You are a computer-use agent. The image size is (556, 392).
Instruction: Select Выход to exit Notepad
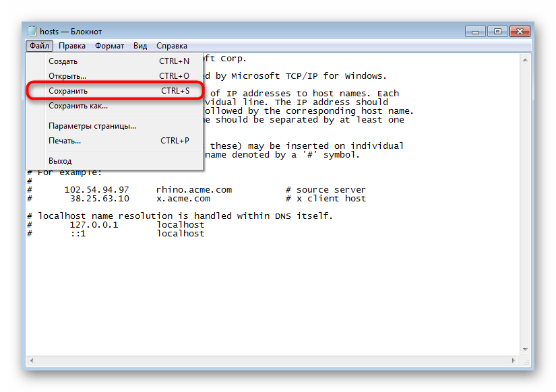[115, 161]
